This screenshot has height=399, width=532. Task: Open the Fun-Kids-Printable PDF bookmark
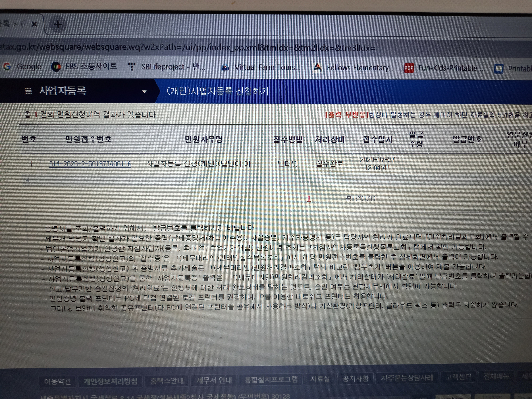click(x=444, y=68)
